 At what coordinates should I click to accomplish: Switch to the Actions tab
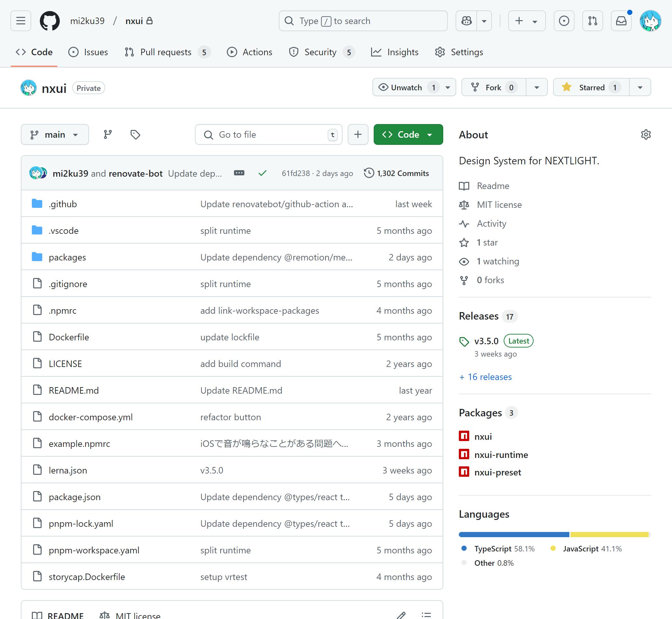(x=250, y=52)
